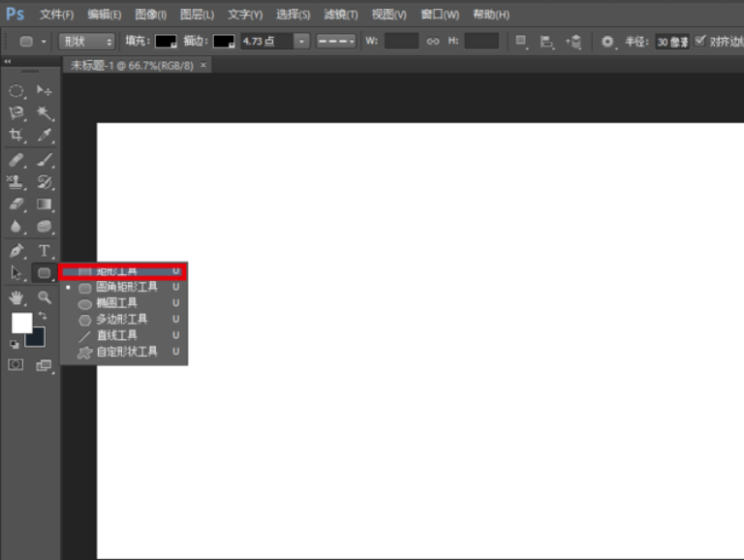
Task: Open the gear geometry options
Action: point(607,42)
